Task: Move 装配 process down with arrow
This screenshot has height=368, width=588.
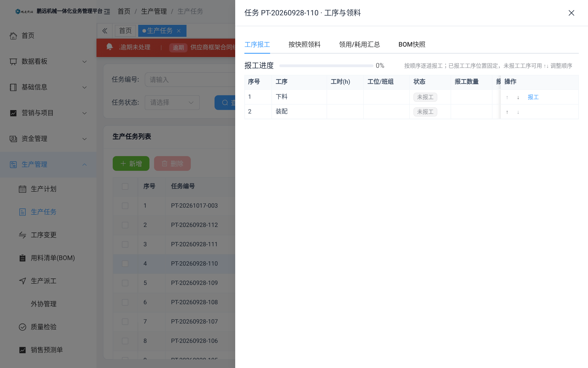Action: pyautogui.click(x=518, y=112)
